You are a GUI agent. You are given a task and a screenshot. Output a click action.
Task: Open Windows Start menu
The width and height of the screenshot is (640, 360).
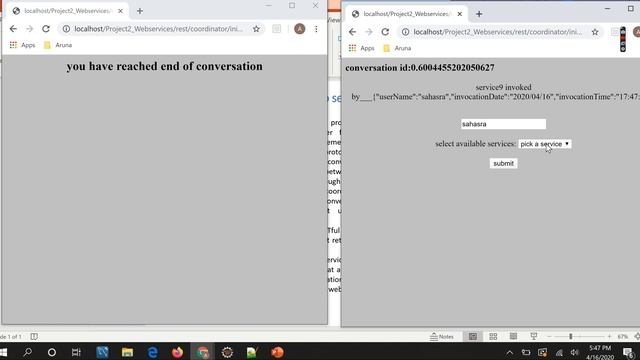[4, 352]
